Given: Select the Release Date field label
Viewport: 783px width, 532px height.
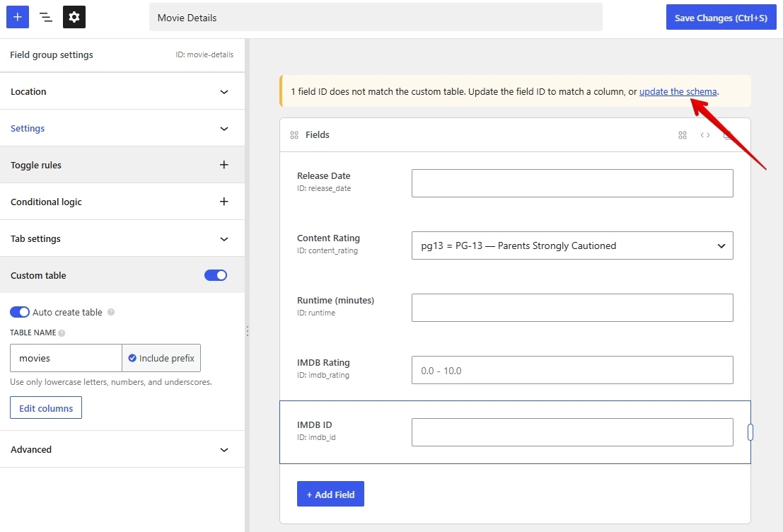Looking at the screenshot, I should click(323, 176).
